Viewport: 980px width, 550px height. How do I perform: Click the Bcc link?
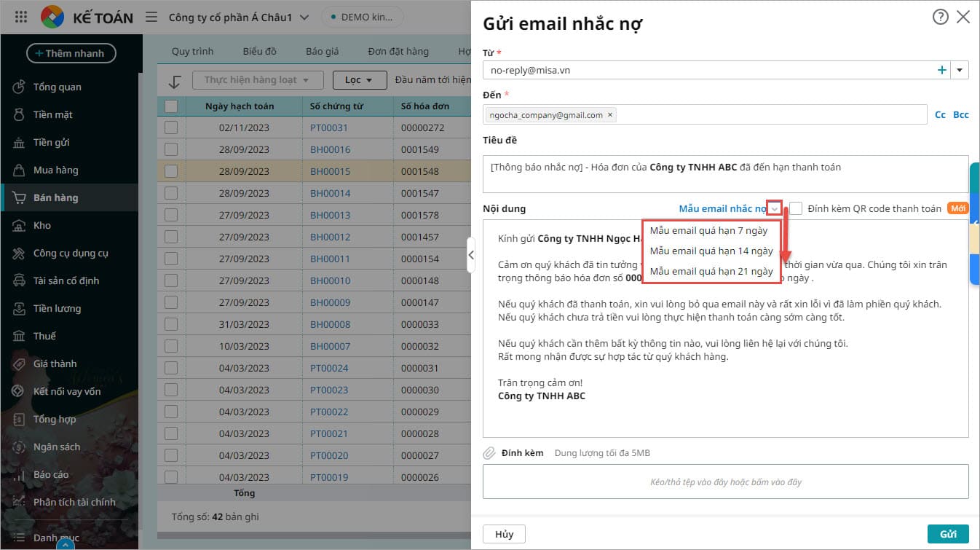[960, 114]
